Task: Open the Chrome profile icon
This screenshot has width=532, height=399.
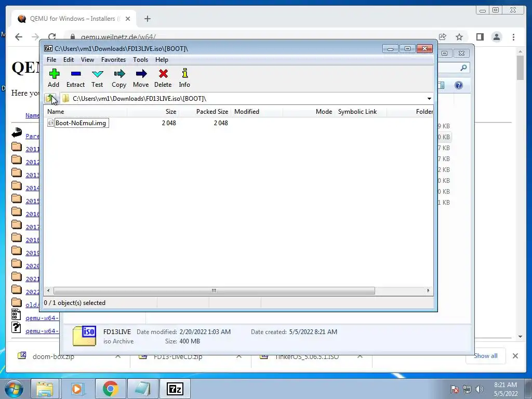Action: (x=497, y=37)
